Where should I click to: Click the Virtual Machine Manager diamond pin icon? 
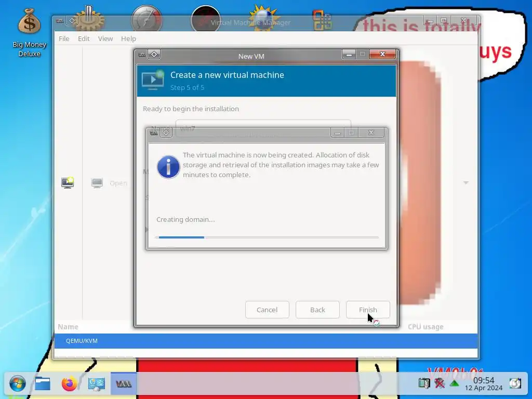pos(72,21)
